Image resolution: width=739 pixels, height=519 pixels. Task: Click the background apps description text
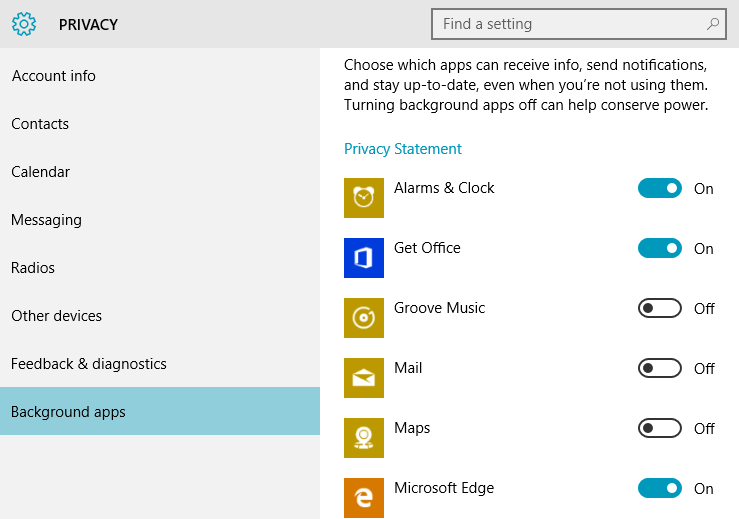click(x=526, y=85)
